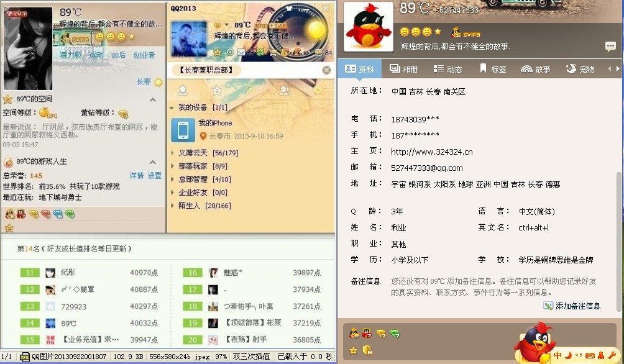Open Qzone star icon under signature
The image size is (624, 364).
pyautogui.click(x=218, y=52)
